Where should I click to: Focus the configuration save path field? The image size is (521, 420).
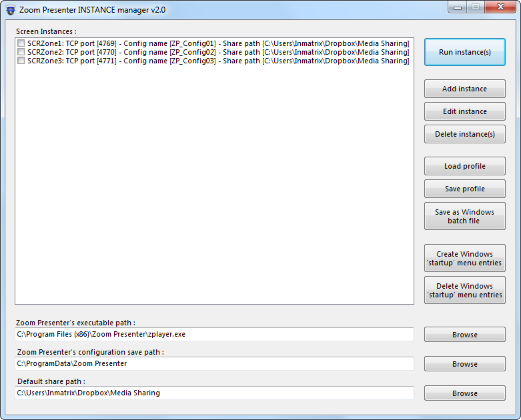tap(214, 363)
